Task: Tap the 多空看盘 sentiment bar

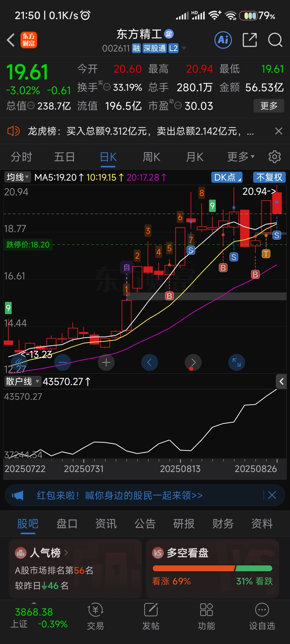Action: [x=212, y=568]
